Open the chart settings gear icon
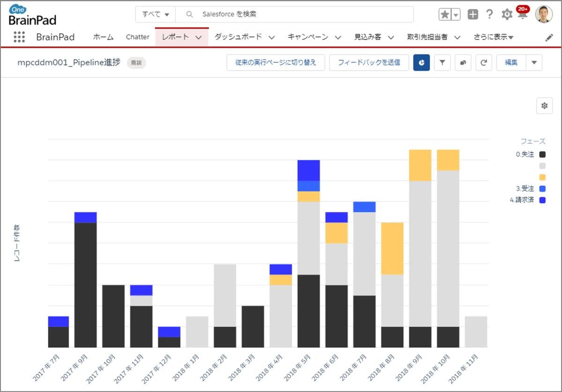This screenshot has height=392, width=562. click(544, 106)
